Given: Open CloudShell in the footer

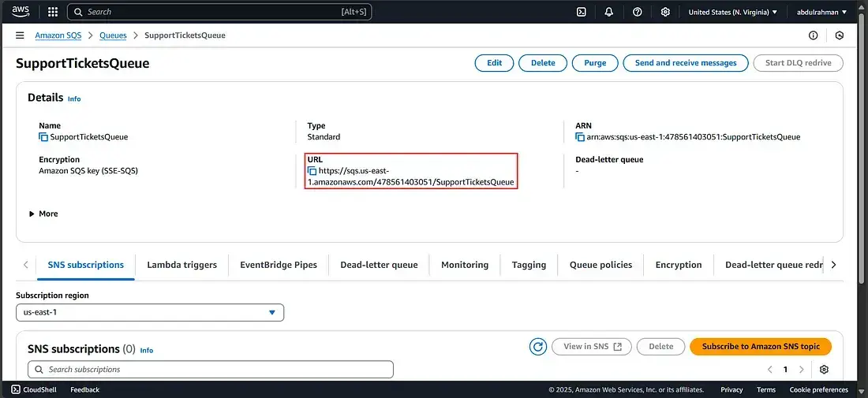Looking at the screenshot, I should (34, 389).
